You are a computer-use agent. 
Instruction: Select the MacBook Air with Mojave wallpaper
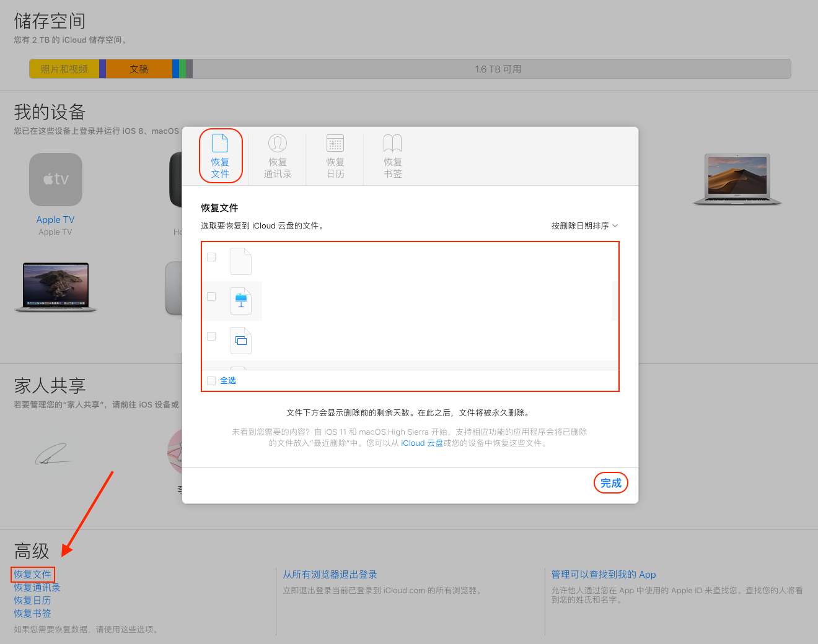click(x=737, y=179)
